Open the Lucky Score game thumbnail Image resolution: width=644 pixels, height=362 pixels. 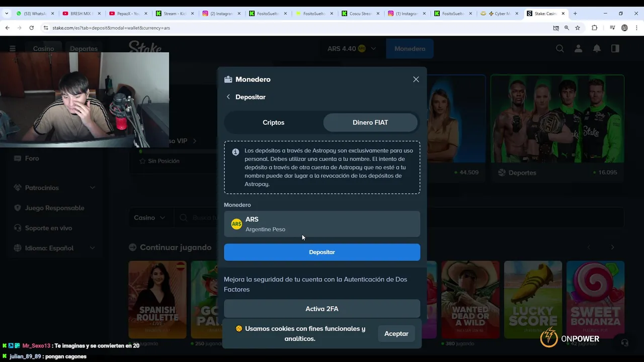click(533, 300)
